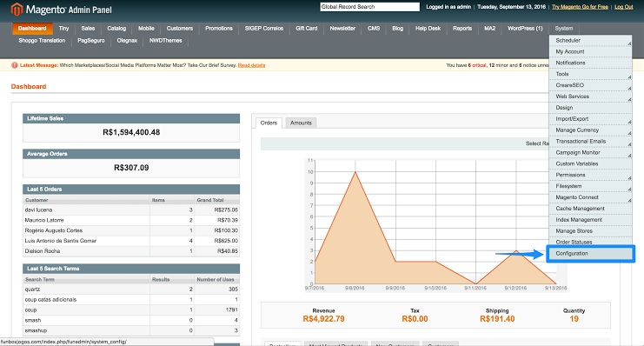Expand the Import/Export submenu
This screenshot has width=644, height=346.
pyautogui.click(x=591, y=119)
